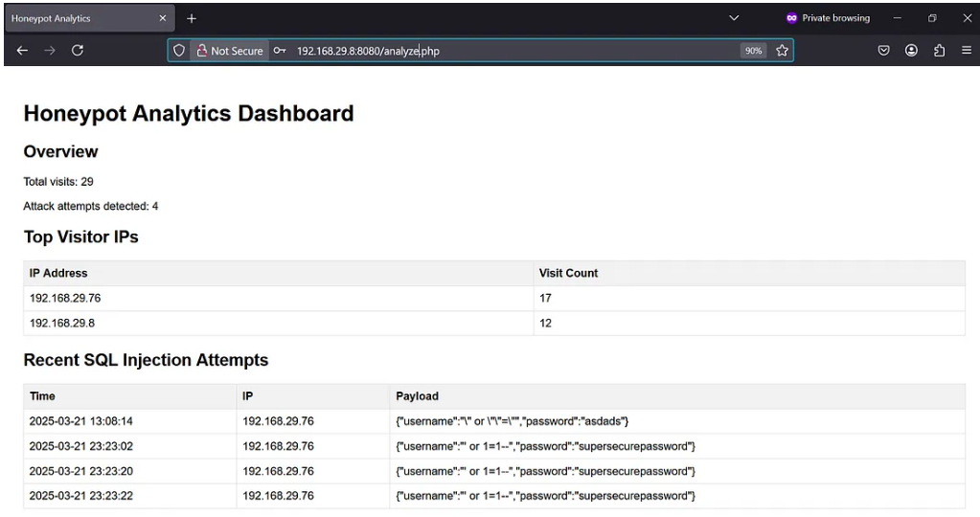The height and width of the screenshot is (517, 980).
Task: Click visit count value 12
Action: point(545,323)
